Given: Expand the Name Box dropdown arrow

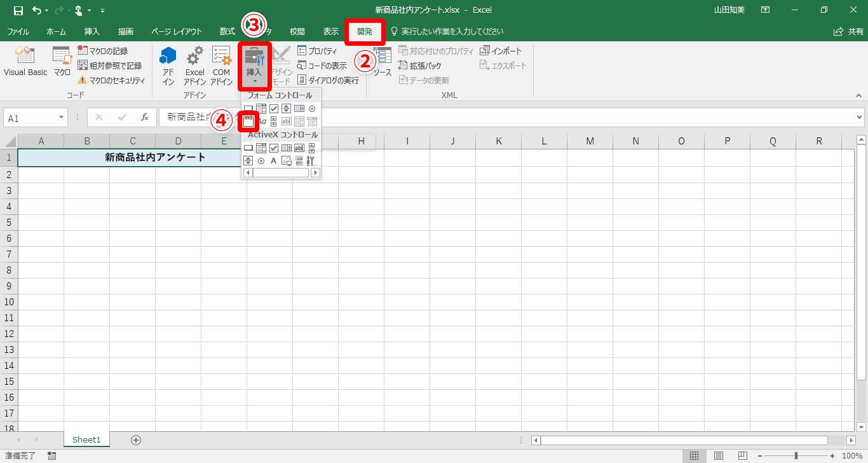Looking at the screenshot, I should 62,118.
